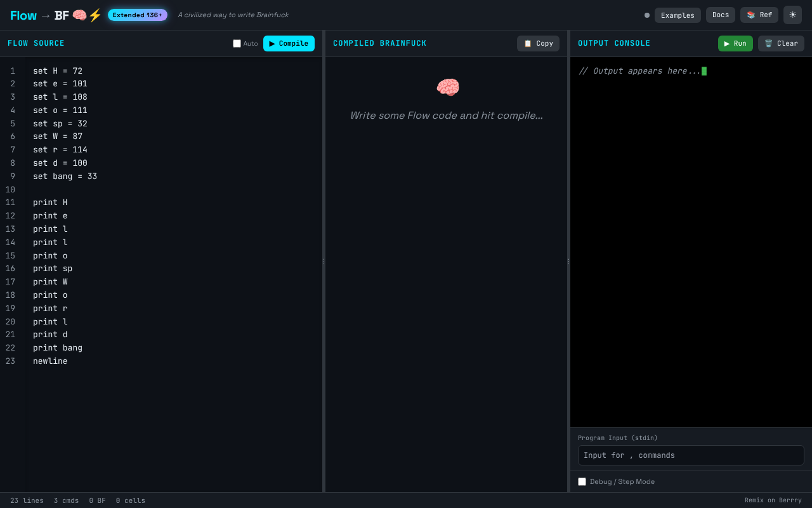The height and width of the screenshot is (508, 812).
Task: Click the line 'print H'
Action: pyautogui.click(x=50, y=203)
